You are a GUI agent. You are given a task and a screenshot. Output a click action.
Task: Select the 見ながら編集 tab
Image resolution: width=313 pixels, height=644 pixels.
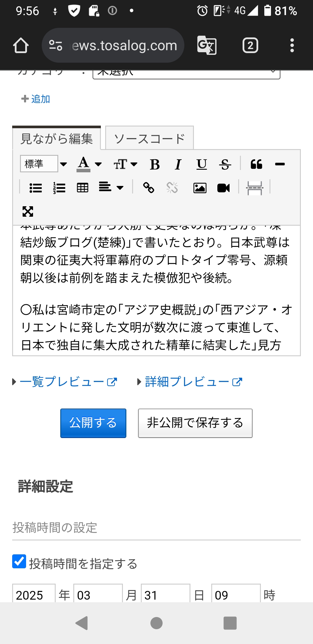(x=57, y=138)
